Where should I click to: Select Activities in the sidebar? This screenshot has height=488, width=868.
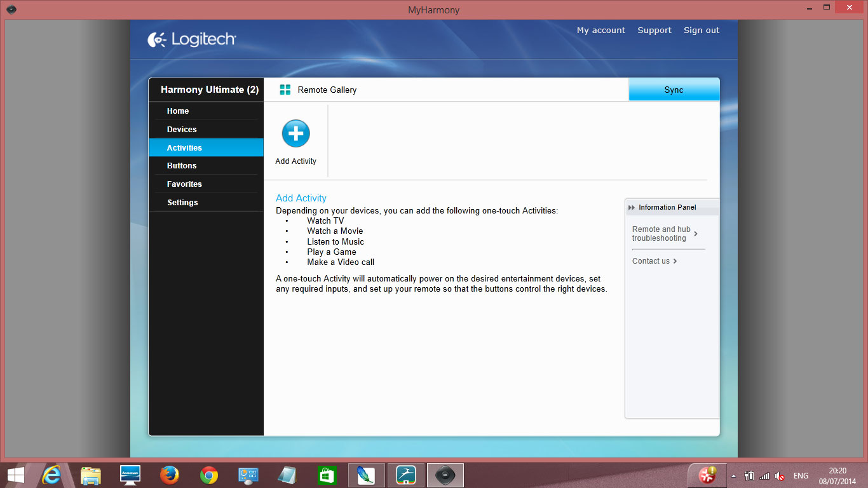point(206,147)
